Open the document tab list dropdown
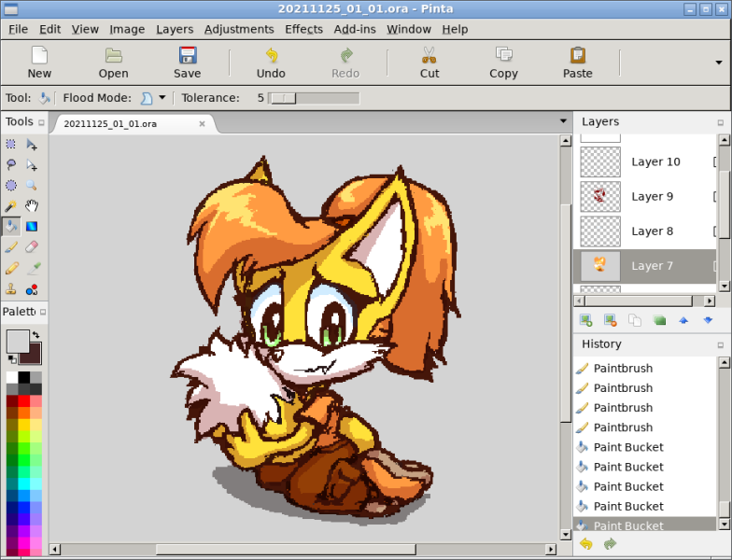Screen dimensions: 732x560 pyautogui.click(x=564, y=121)
